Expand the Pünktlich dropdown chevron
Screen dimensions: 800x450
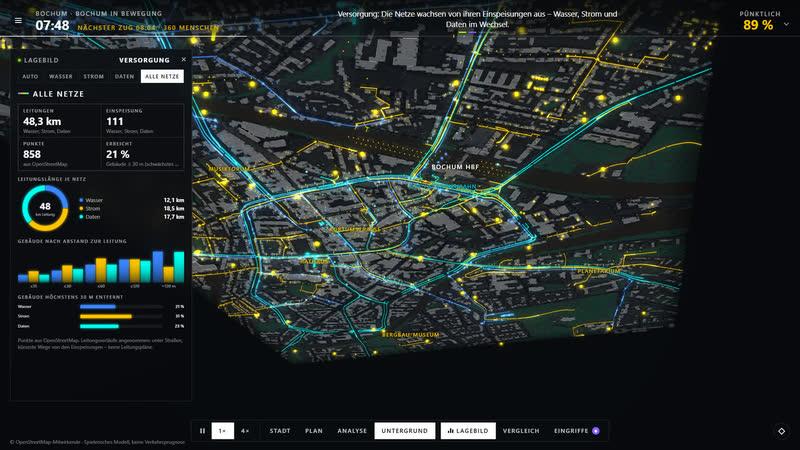click(786, 24)
